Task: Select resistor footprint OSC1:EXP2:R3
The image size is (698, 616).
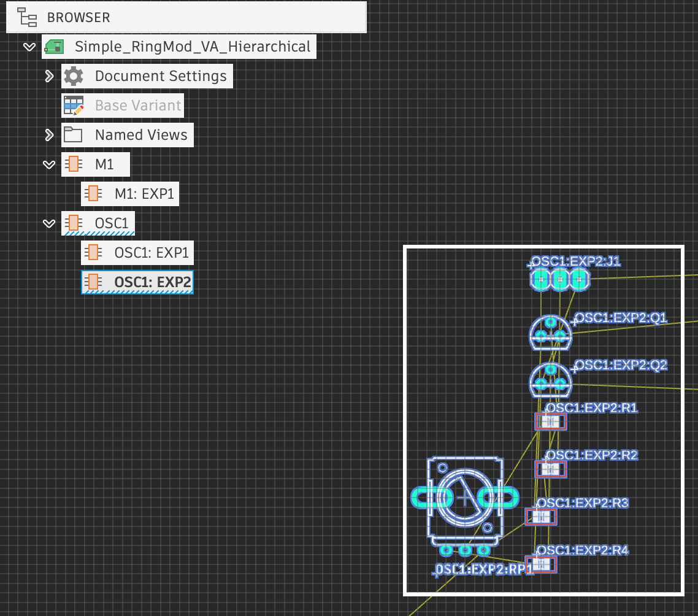Action: pyautogui.click(x=541, y=517)
